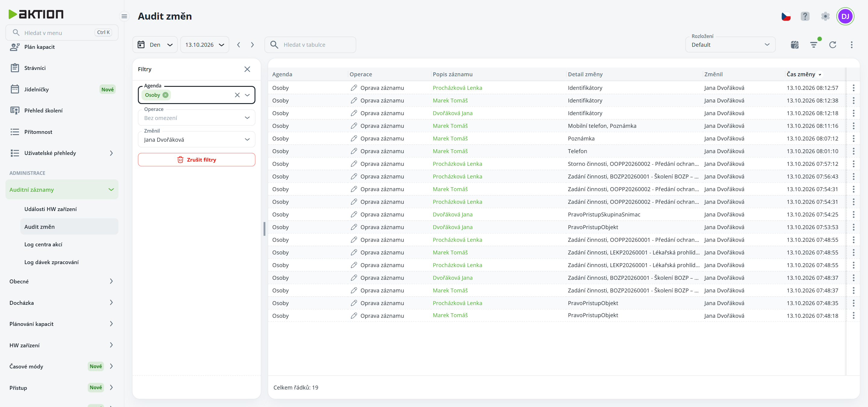
Task: Open the DJ user avatar menu
Action: [845, 16]
